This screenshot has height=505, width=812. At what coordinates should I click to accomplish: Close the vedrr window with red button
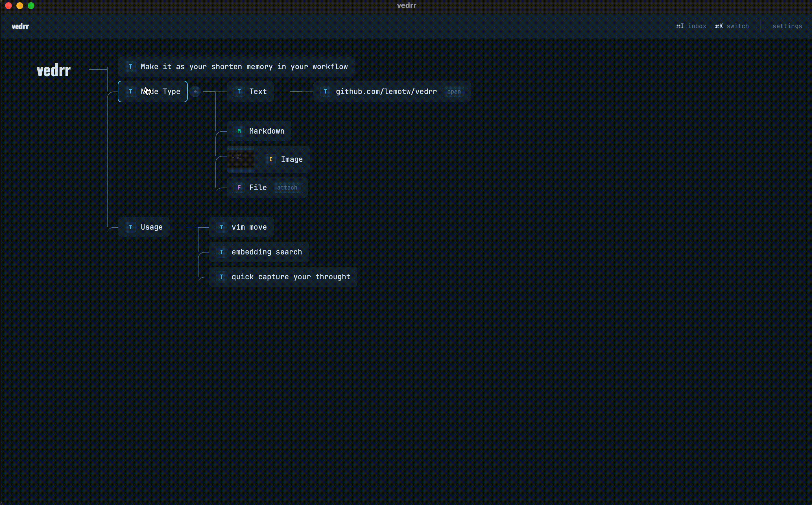(x=9, y=6)
